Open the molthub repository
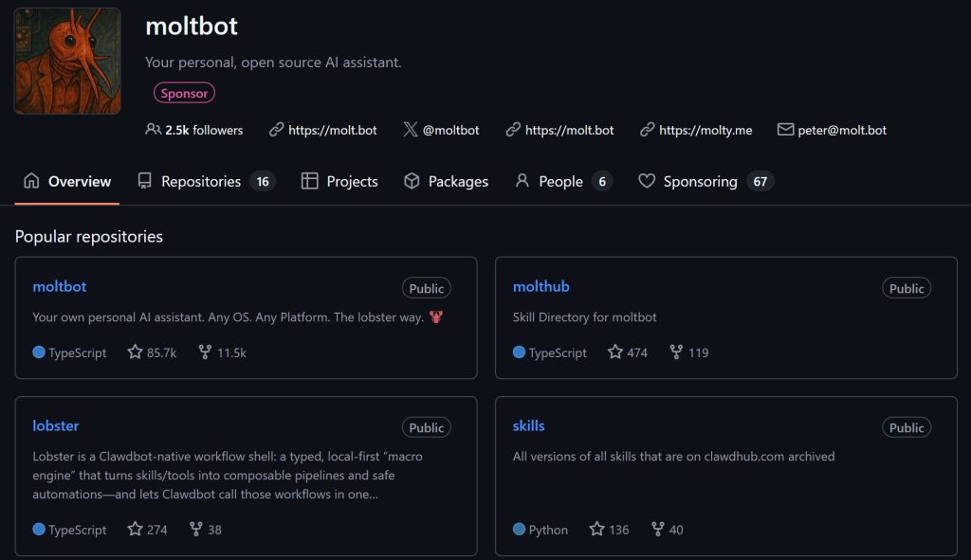Viewport: 971px width, 560px height. tap(540, 286)
